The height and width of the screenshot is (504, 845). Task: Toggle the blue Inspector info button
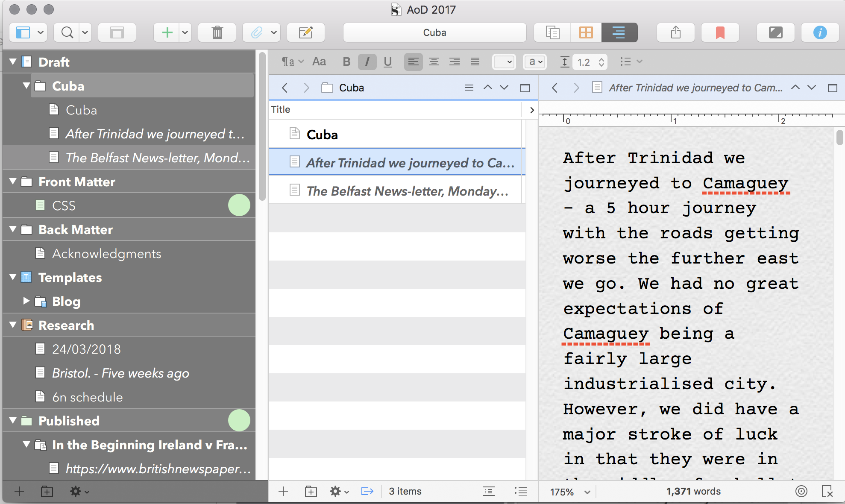point(820,32)
